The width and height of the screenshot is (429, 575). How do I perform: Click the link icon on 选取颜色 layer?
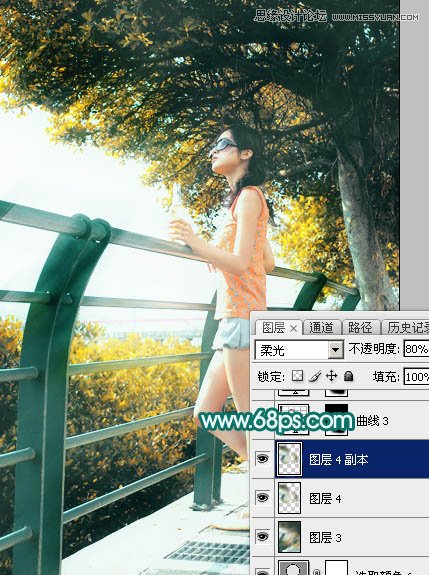pos(316,571)
